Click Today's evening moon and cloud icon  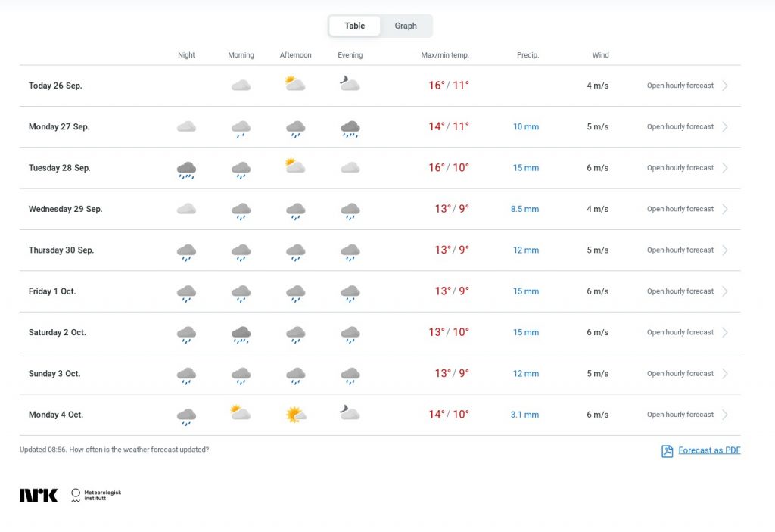[350, 83]
